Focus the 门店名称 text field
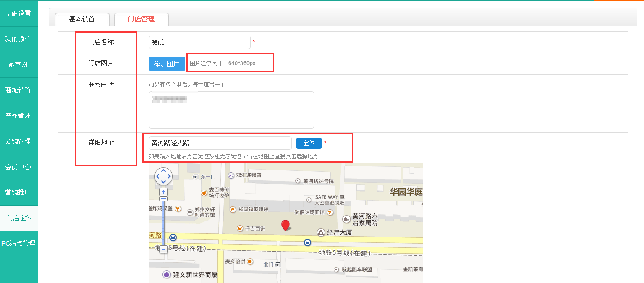644x283 pixels. [199, 42]
